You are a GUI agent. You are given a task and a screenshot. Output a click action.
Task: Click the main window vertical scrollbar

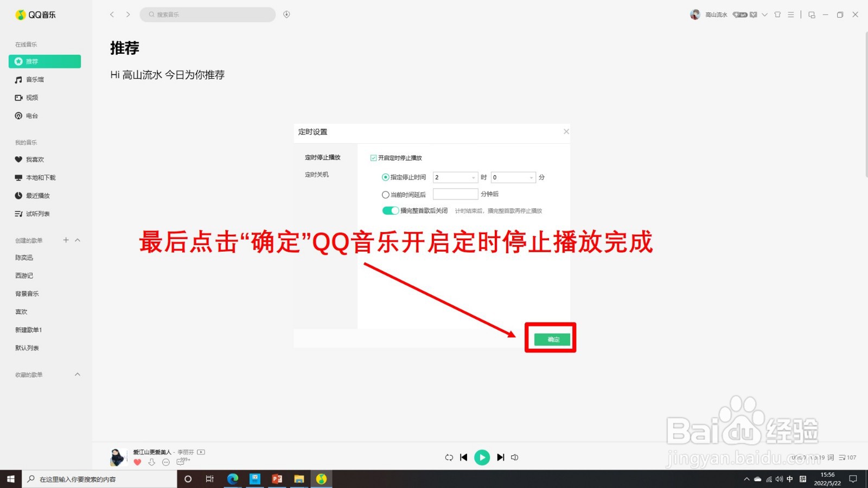click(866, 104)
